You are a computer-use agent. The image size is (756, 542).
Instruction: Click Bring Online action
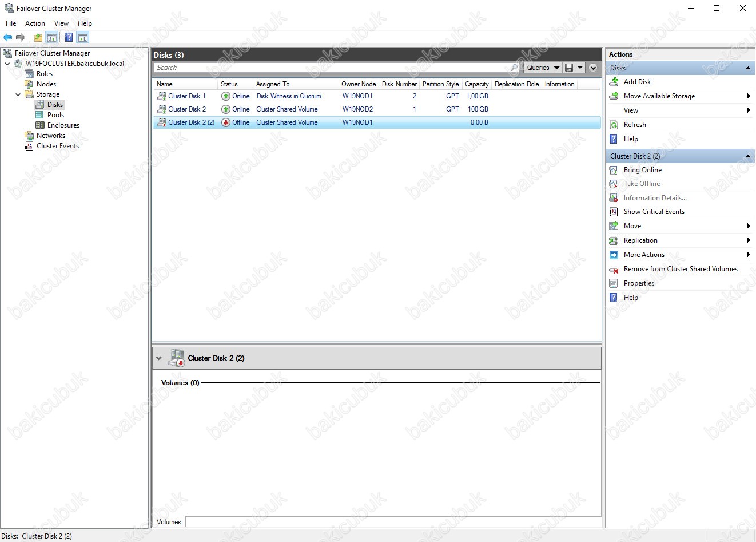tap(643, 170)
